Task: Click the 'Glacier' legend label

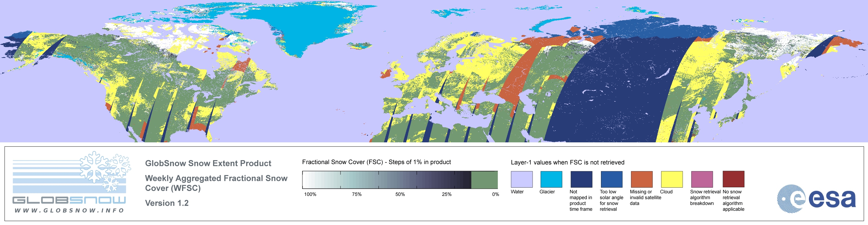Action: 547,192
